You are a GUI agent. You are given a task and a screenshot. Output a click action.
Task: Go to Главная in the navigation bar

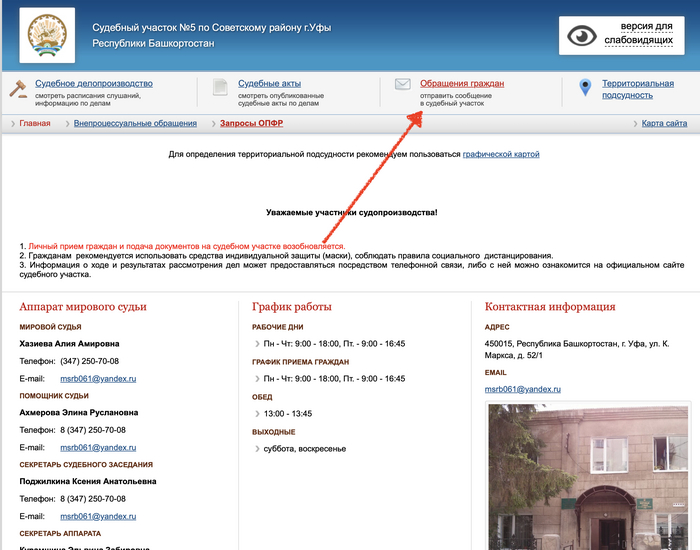coord(35,123)
